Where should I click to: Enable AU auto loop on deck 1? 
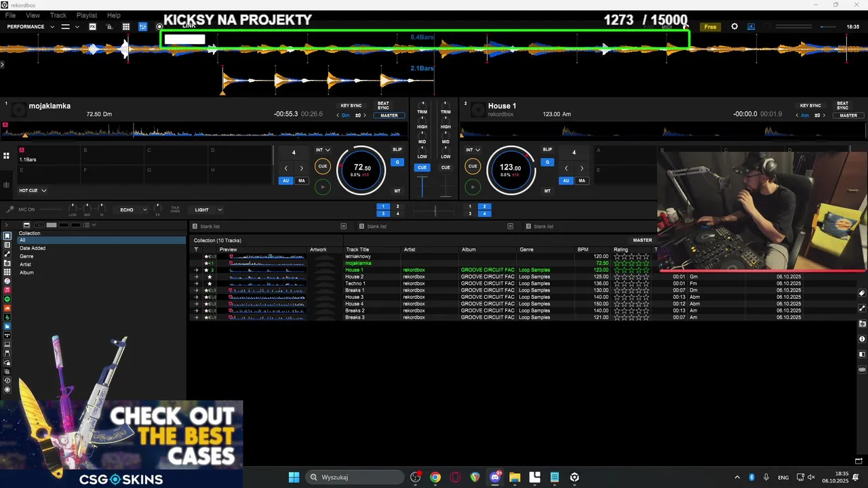point(285,180)
